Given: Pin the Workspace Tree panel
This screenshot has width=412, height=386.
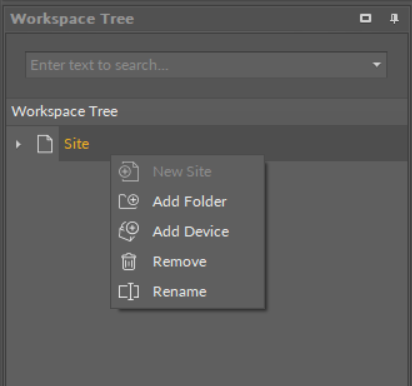Looking at the screenshot, I should [x=394, y=18].
